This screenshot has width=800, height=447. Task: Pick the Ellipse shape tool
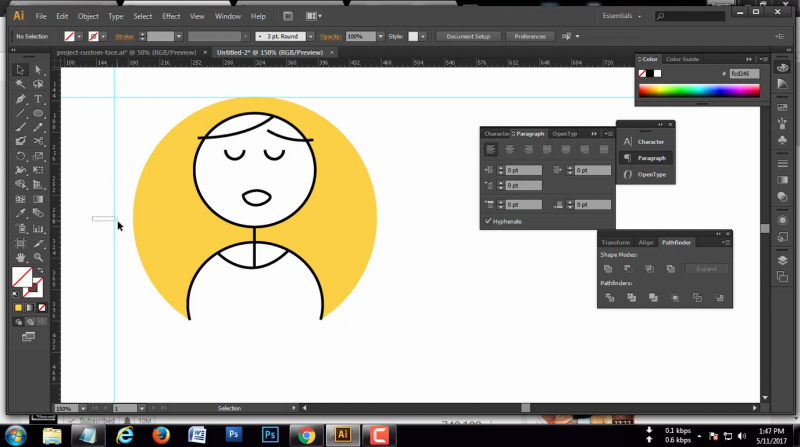pos(38,113)
